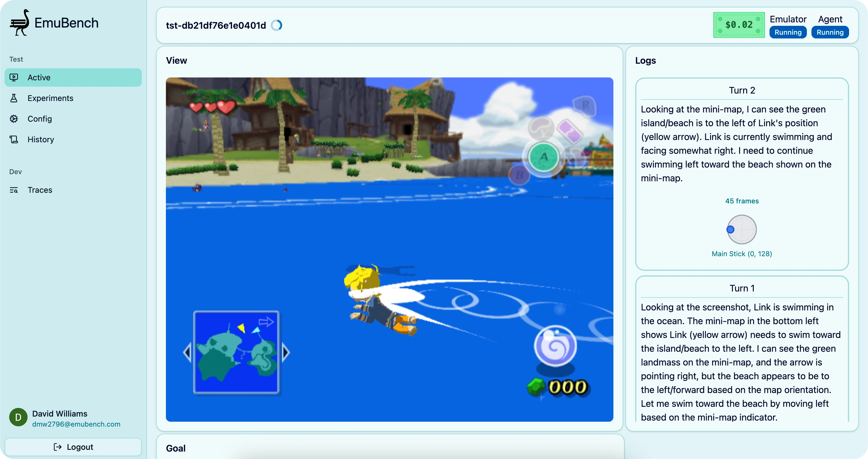Click the EmuBench ostrich logo
Screen dimensions: 868x459
20,23
